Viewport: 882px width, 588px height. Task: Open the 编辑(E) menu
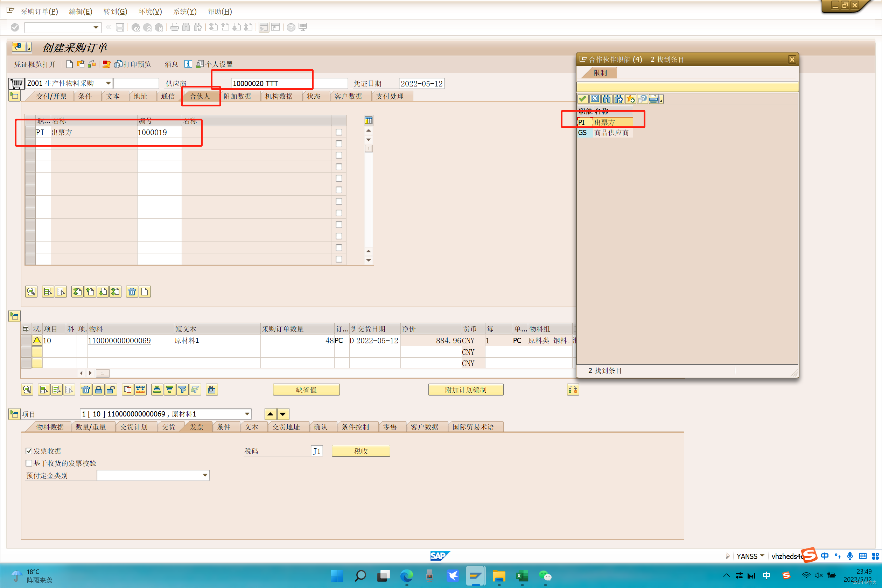pyautogui.click(x=80, y=11)
